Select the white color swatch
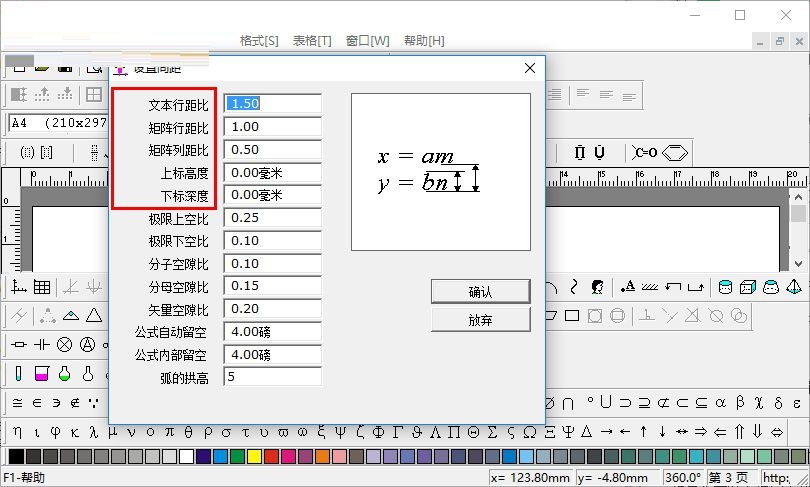 (x=186, y=457)
